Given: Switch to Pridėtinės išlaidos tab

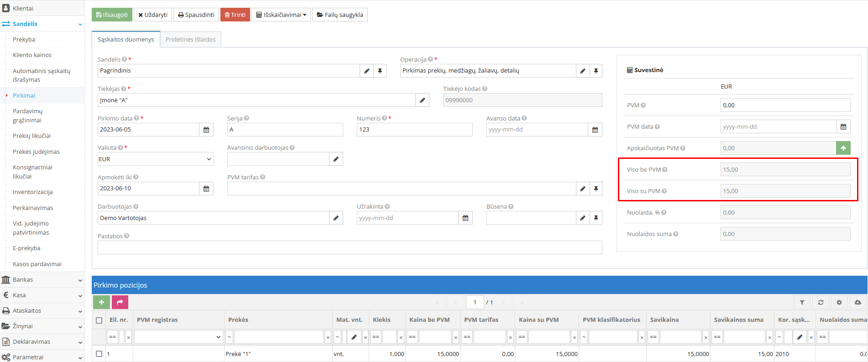Looking at the screenshot, I should coord(190,40).
